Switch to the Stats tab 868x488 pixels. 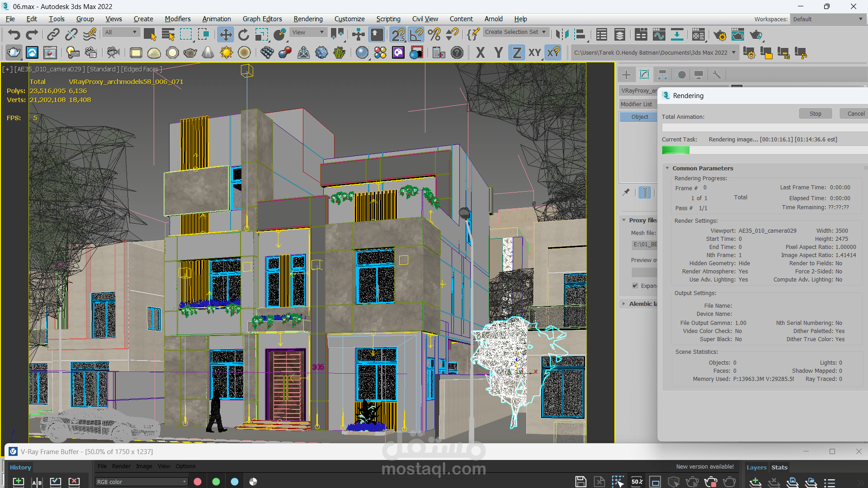click(x=779, y=467)
